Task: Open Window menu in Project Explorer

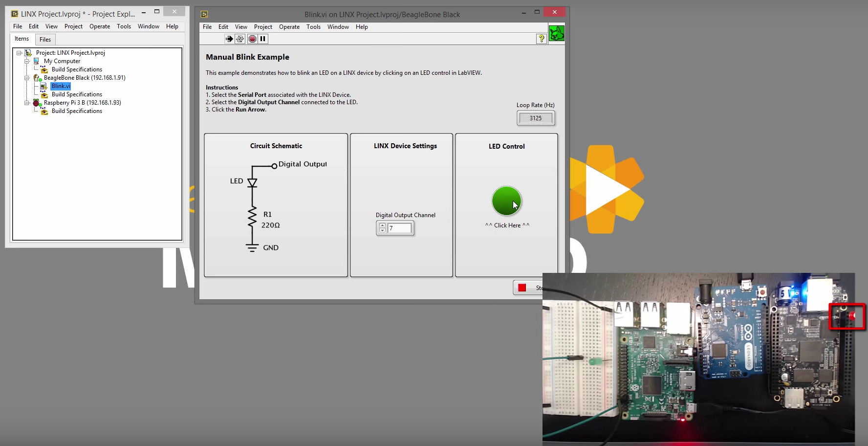Action: [x=149, y=26]
